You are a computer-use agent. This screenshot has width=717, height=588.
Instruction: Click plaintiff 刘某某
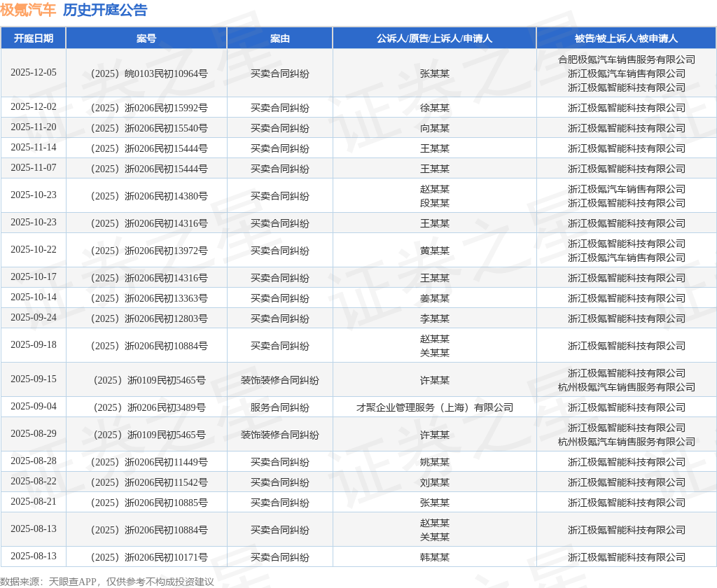pos(434,482)
